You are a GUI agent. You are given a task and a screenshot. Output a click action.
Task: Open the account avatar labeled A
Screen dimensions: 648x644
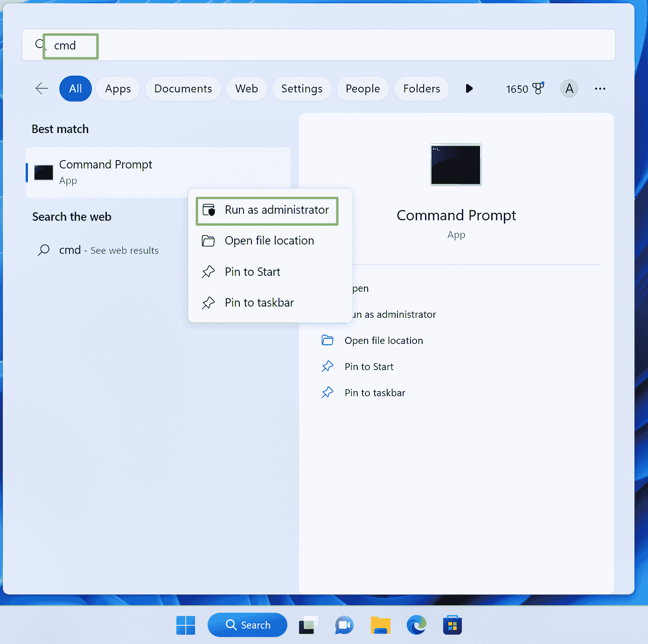click(569, 89)
